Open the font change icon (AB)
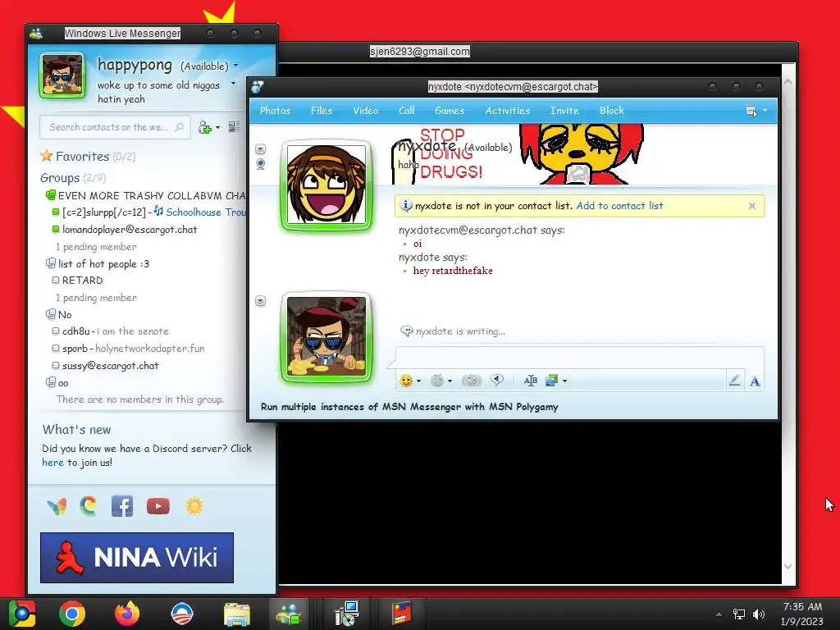This screenshot has width=840, height=630. point(531,381)
